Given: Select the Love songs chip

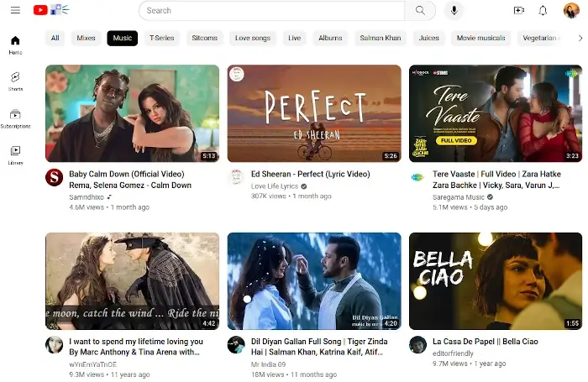Looking at the screenshot, I should [253, 38].
